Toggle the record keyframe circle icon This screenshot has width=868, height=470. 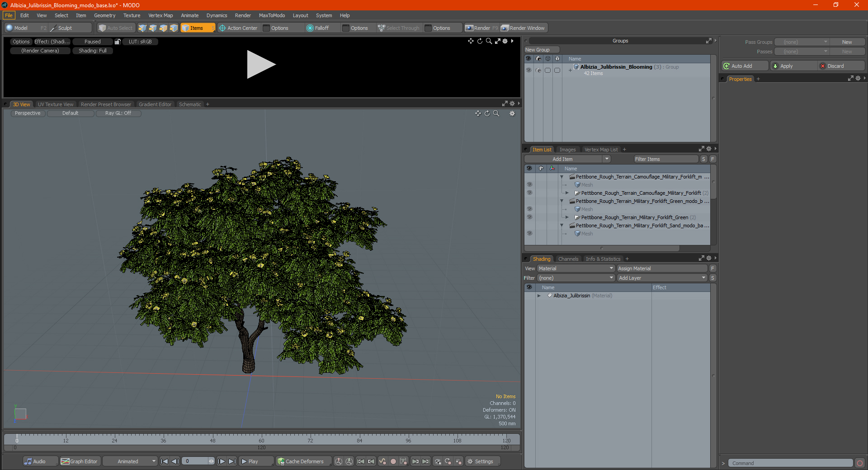[x=393, y=461]
